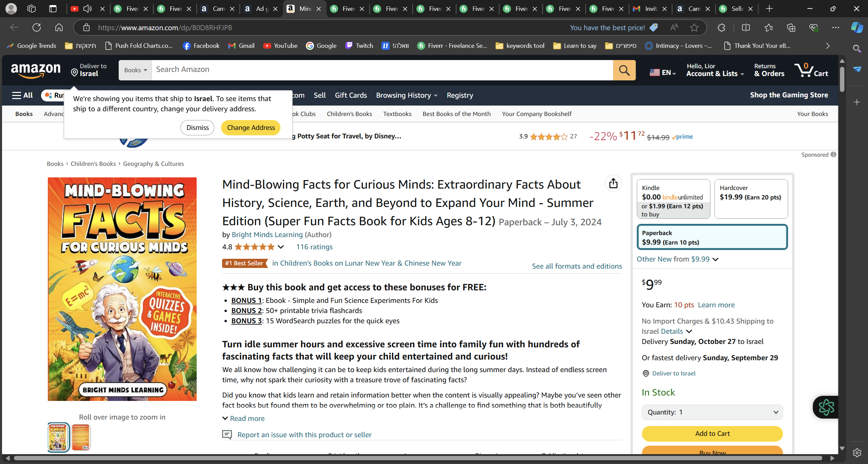868x464 pixels.
Task: Open sidebar settings gear icon
Action: point(857,452)
